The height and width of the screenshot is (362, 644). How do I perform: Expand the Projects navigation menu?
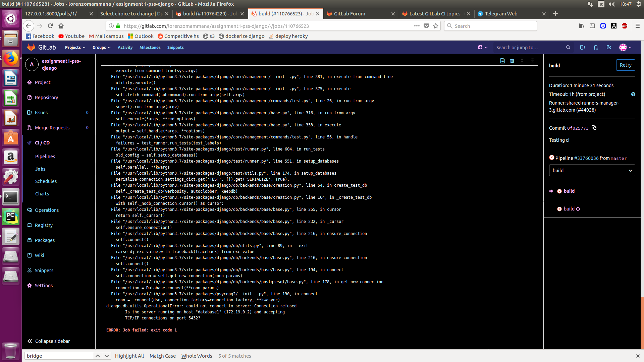pos(75,47)
